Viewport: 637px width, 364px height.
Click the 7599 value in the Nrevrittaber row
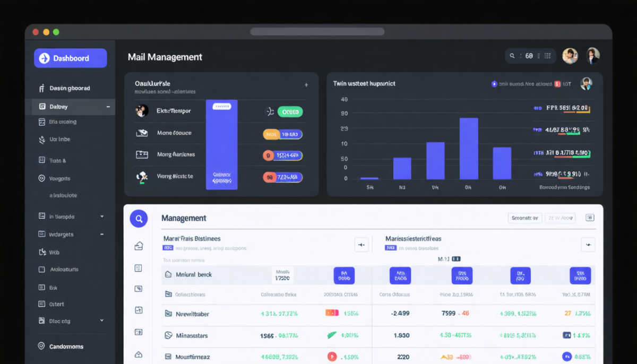449,313
